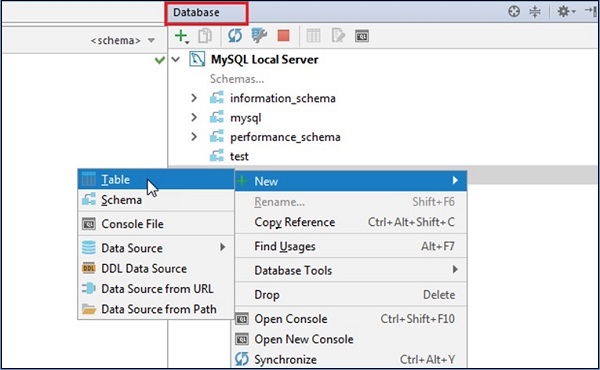Choose Data Source from Path entry
This screenshot has width=600, height=370.
[156, 309]
